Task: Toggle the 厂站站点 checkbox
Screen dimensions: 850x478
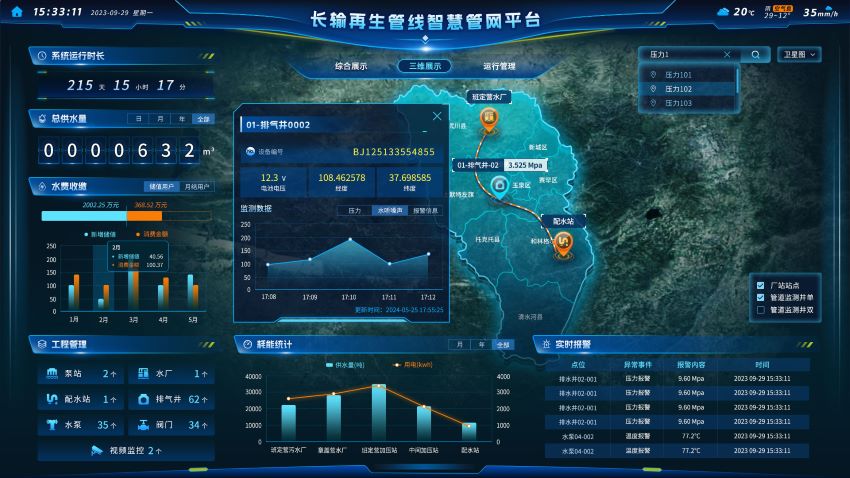Action: tap(761, 286)
